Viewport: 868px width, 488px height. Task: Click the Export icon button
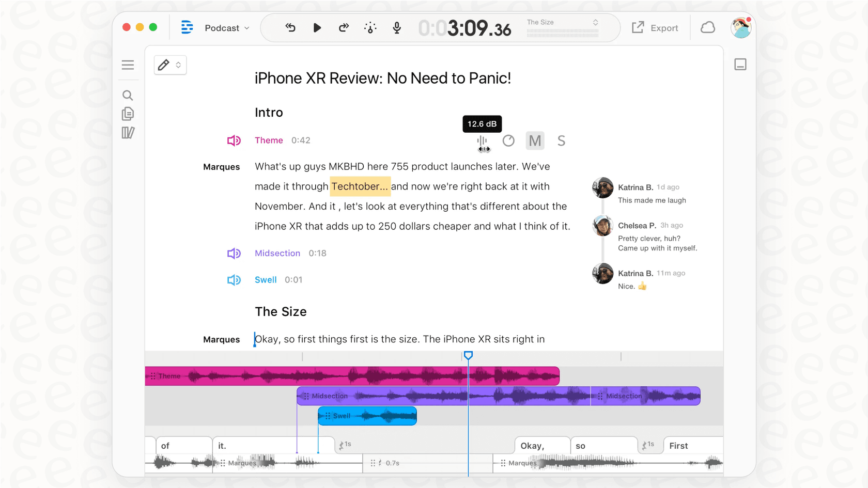click(x=639, y=27)
